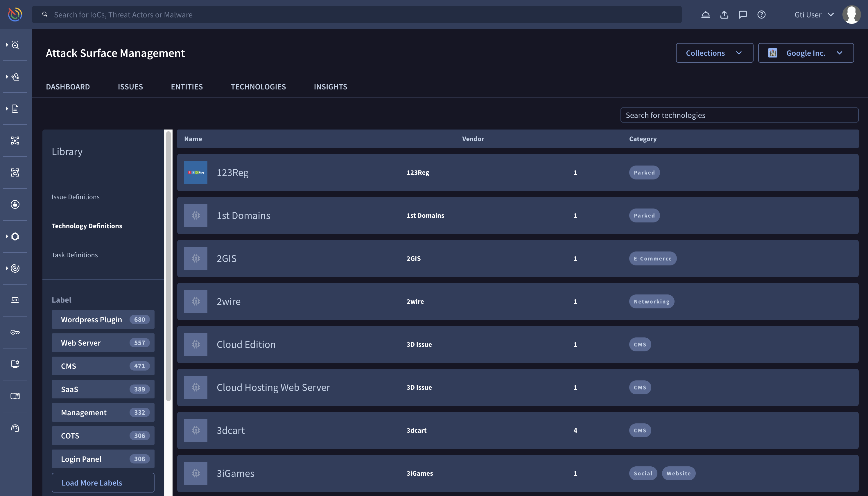The image size is (868, 496).
Task: Open the Collections dropdown
Action: point(714,53)
